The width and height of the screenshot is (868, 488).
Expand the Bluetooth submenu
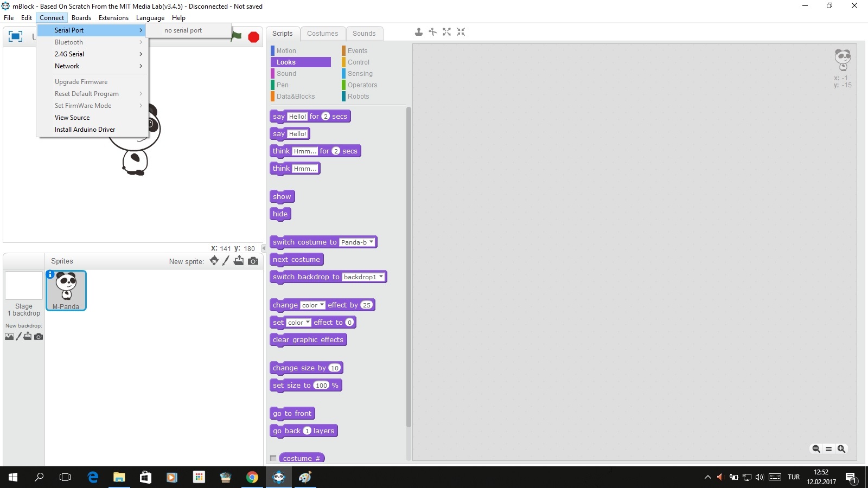click(x=92, y=42)
